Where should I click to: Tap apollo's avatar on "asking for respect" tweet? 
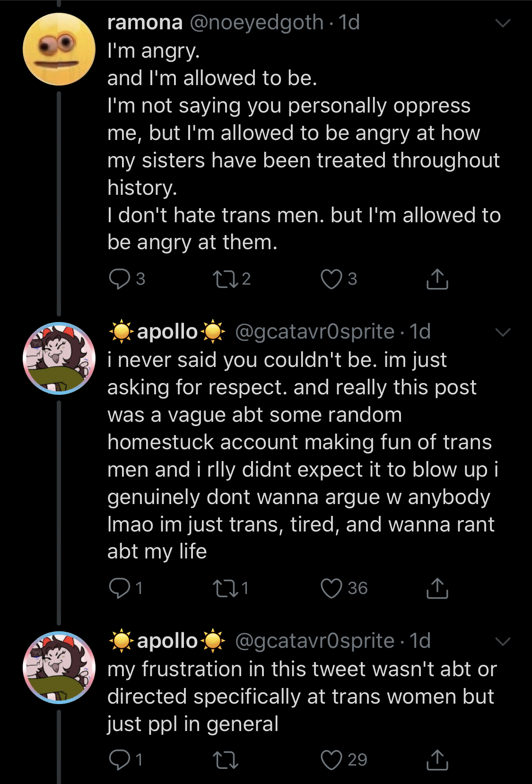click(59, 358)
